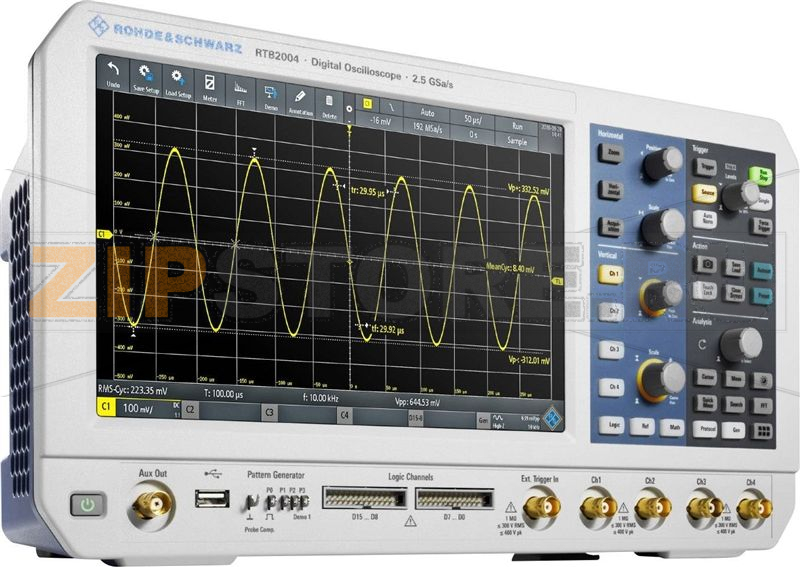Push the horizontal Scale knob

(x=663, y=227)
